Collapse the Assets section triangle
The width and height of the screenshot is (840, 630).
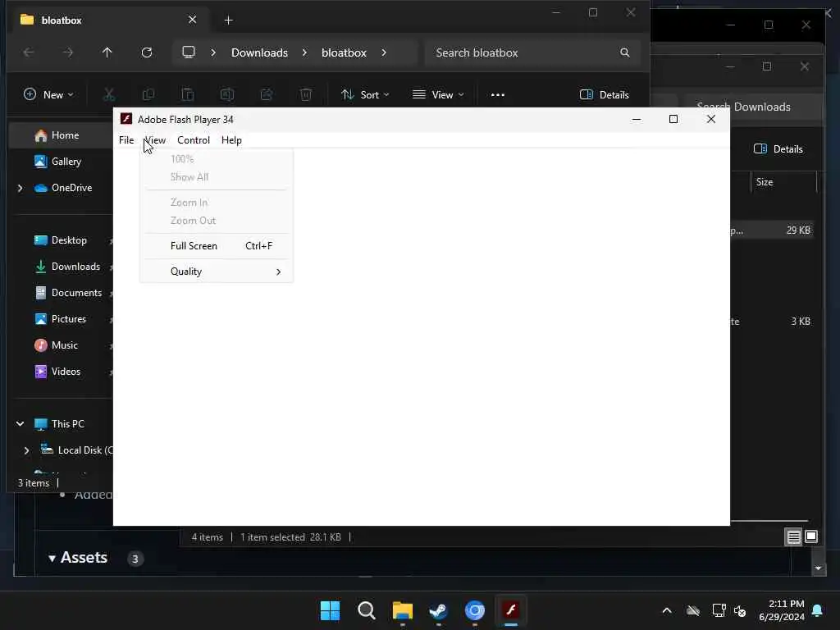point(52,558)
